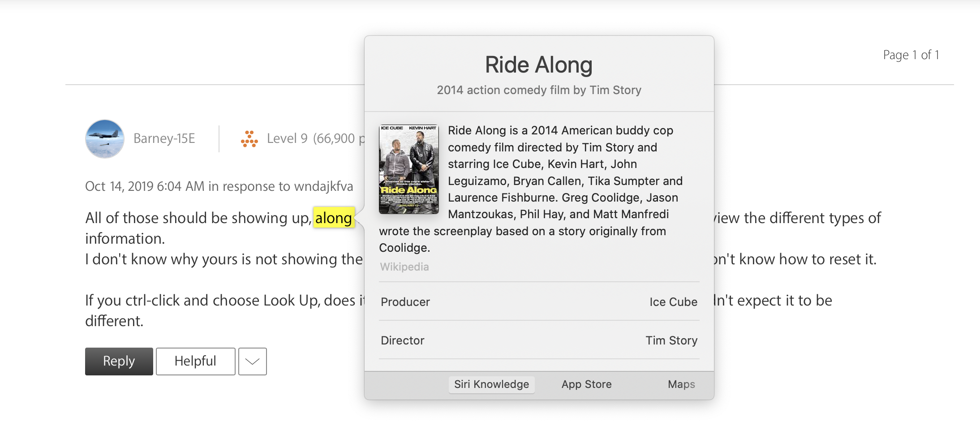Click the Ride Along movie poster thumbnail
This screenshot has width=980, height=439.
408,169
